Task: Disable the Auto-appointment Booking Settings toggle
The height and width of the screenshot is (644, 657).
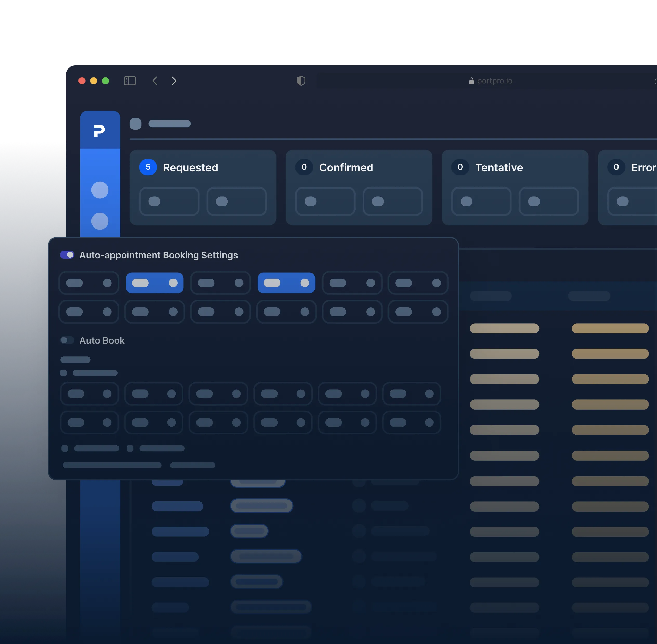Action: [x=67, y=255]
